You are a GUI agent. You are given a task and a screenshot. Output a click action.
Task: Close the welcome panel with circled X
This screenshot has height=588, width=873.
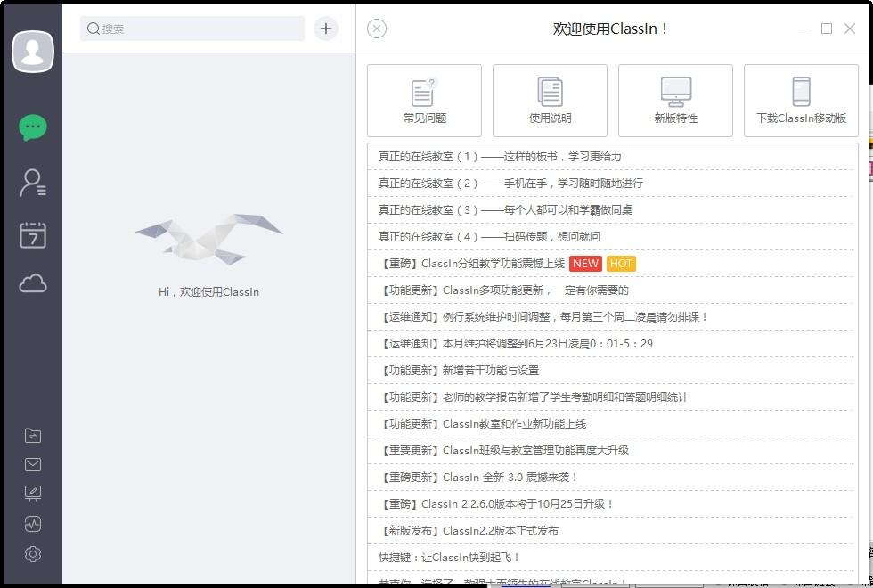point(377,29)
